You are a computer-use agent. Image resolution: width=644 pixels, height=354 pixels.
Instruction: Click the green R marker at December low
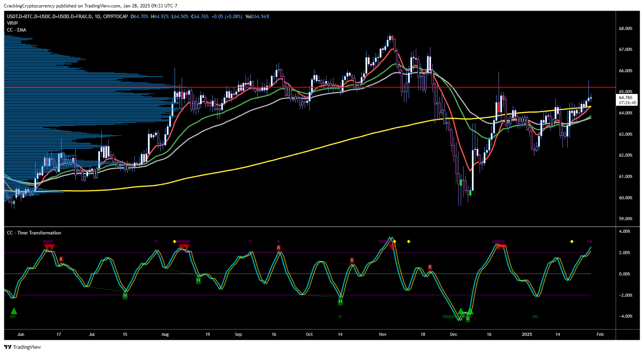468,318
